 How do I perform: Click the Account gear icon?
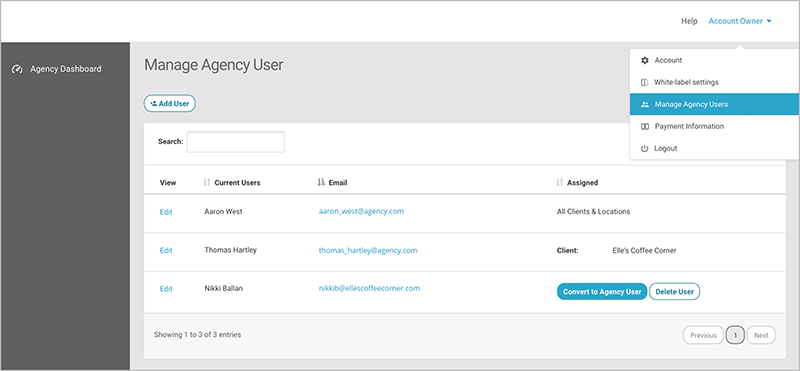pos(644,60)
